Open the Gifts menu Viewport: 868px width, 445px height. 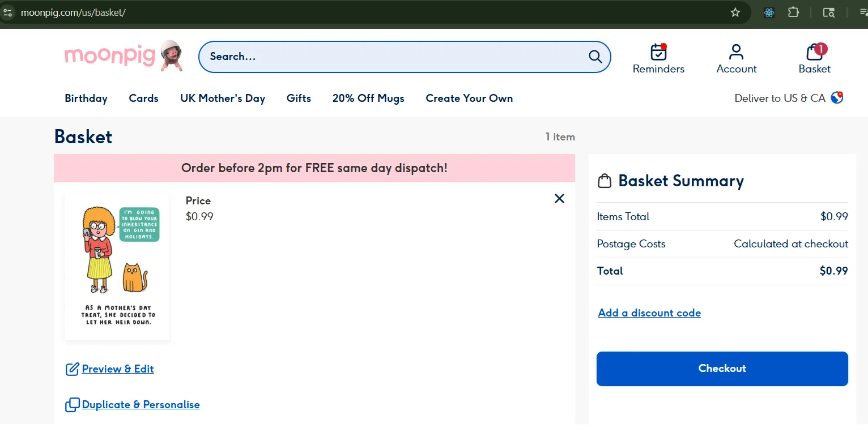[x=299, y=98]
